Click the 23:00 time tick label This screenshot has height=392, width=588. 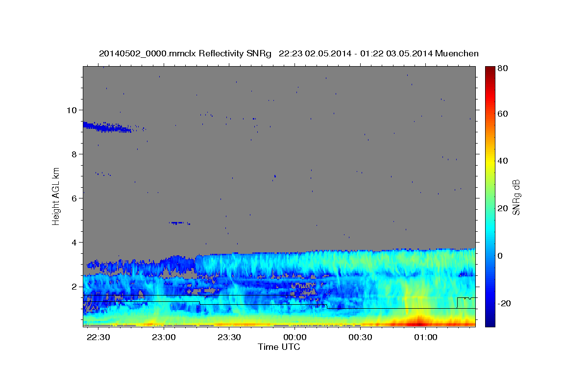point(164,338)
